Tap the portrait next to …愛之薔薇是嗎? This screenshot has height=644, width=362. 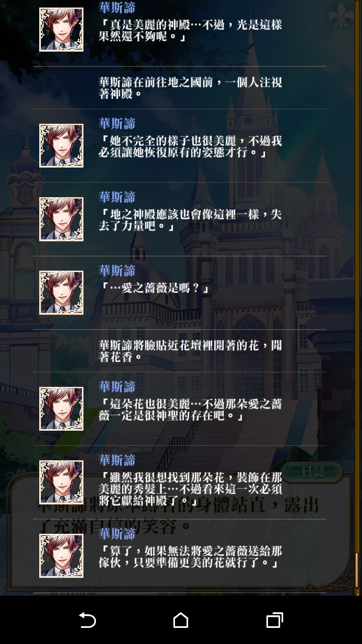click(61, 292)
